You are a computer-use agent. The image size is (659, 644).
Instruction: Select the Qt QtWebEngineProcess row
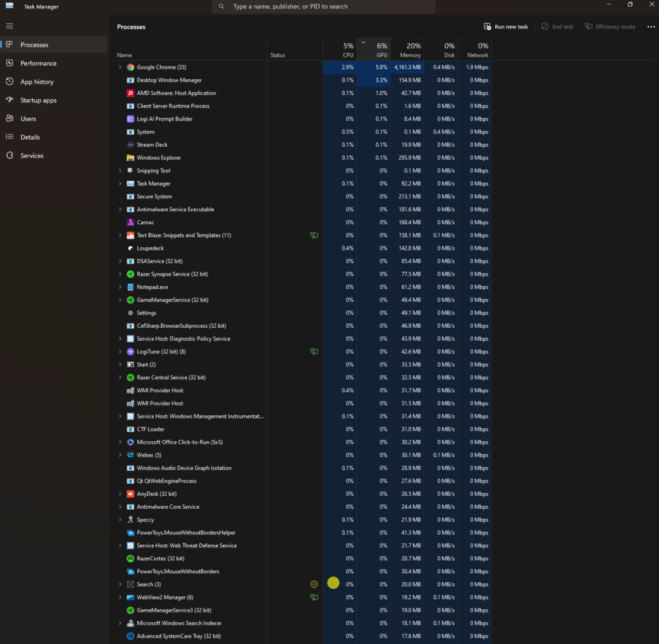(301, 481)
